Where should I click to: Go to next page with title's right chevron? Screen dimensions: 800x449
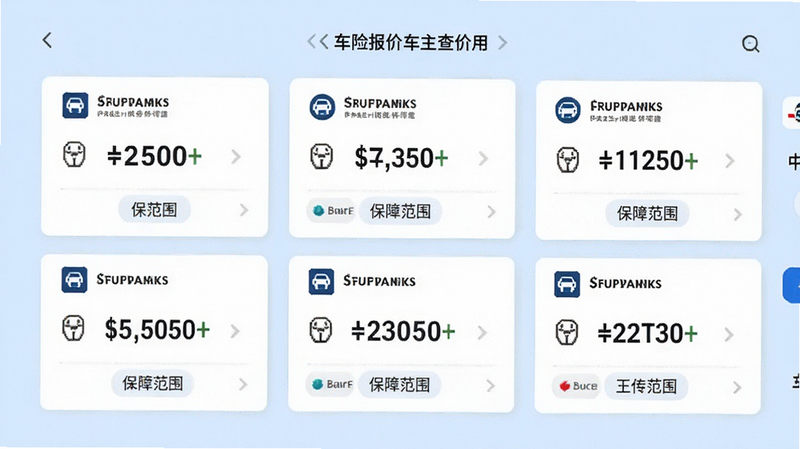503,42
